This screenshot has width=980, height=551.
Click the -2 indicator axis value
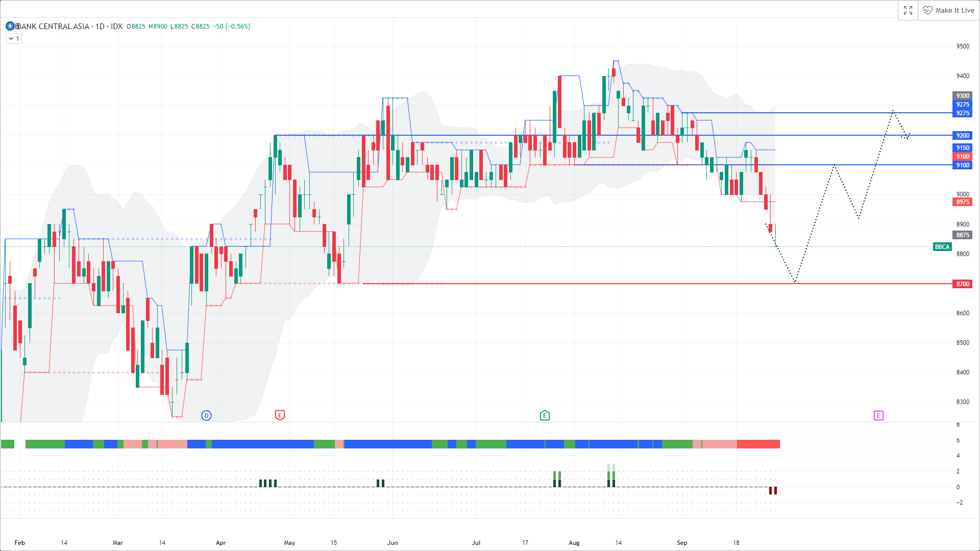(x=960, y=503)
